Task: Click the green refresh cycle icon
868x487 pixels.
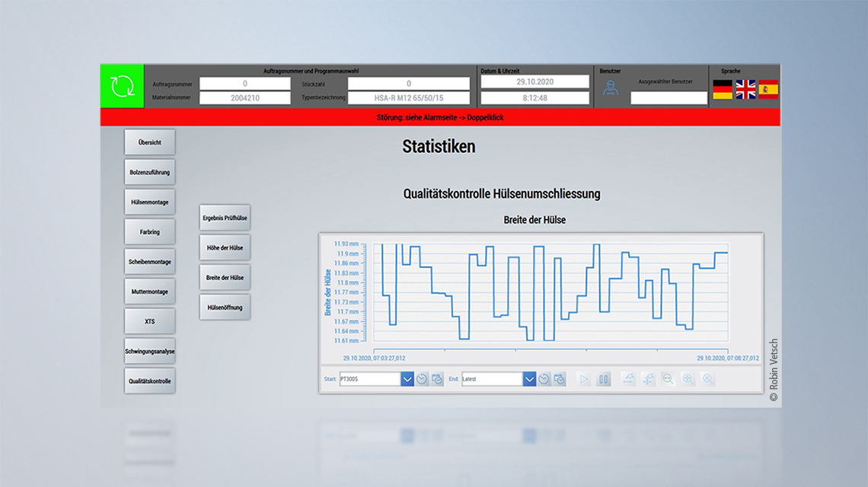Action: [x=122, y=86]
